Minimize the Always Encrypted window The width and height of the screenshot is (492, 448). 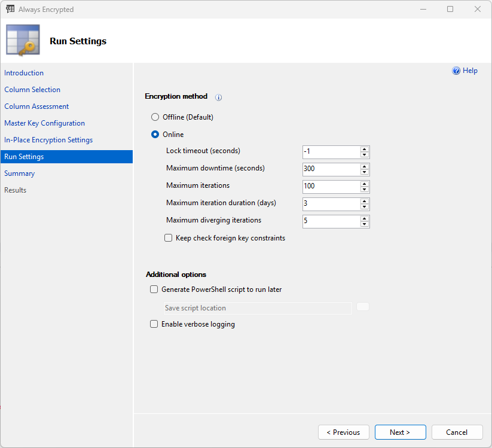[x=423, y=9]
